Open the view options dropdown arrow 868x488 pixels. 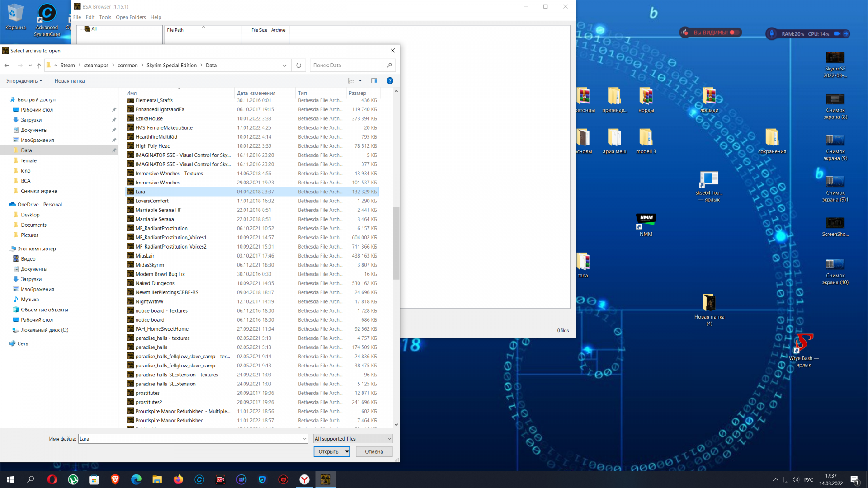(x=360, y=81)
